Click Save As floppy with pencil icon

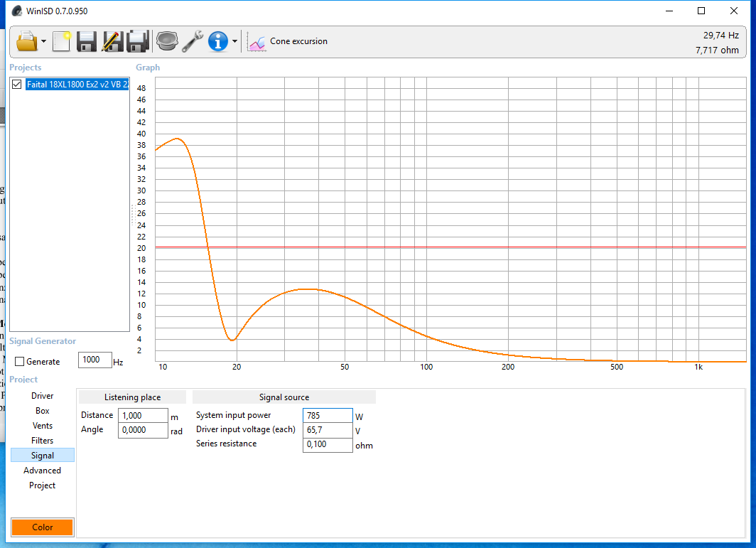(x=112, y=41)
